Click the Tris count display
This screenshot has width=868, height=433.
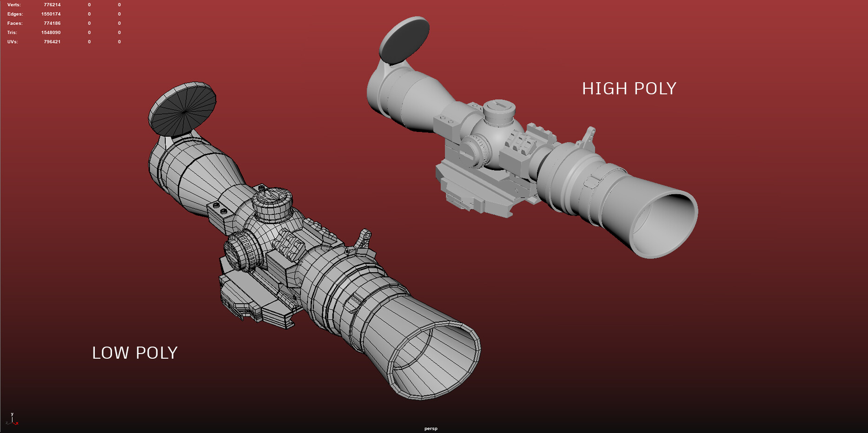pos(52,32)
